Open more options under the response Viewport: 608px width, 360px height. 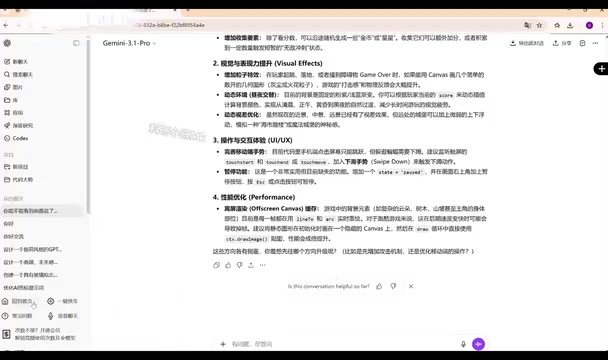click(x=263, y=265)
